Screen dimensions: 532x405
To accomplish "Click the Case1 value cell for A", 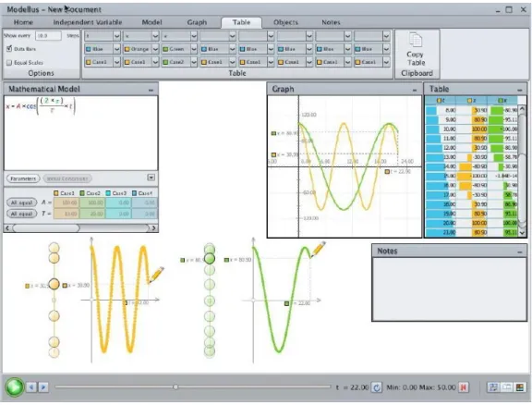I will click(x=66, y=202).
